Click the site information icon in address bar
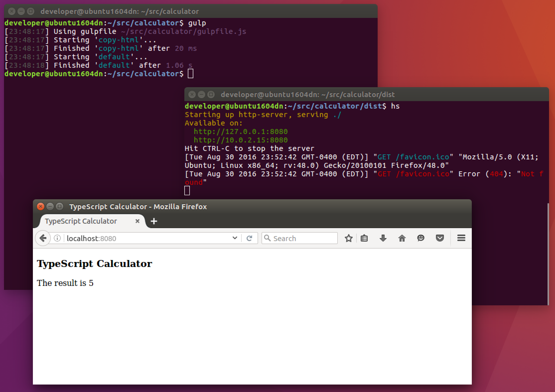The height and width of the screenshot is (392, 555). 57,238
